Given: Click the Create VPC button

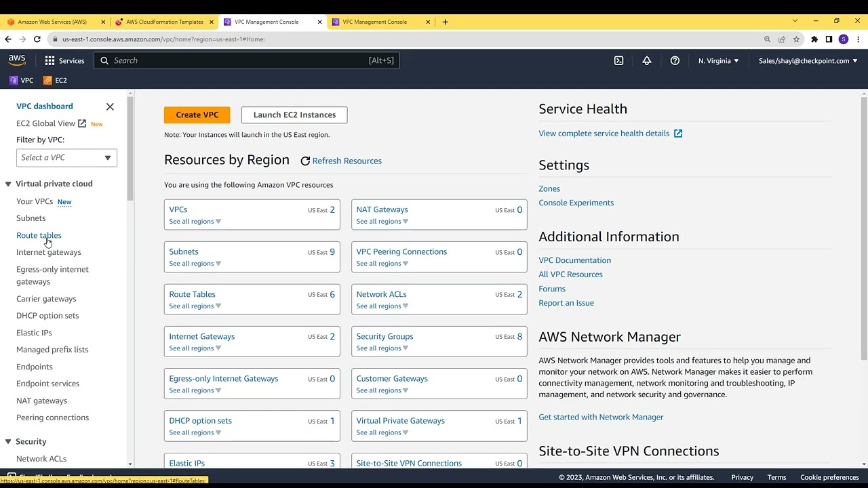Looking at the screenshot, I should point(197,115).
